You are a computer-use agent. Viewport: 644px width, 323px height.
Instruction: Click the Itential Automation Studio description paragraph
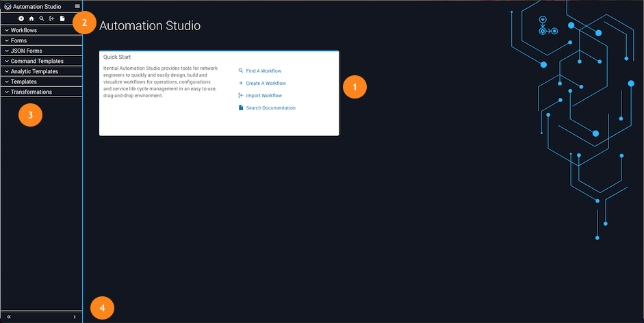(161, 82)
